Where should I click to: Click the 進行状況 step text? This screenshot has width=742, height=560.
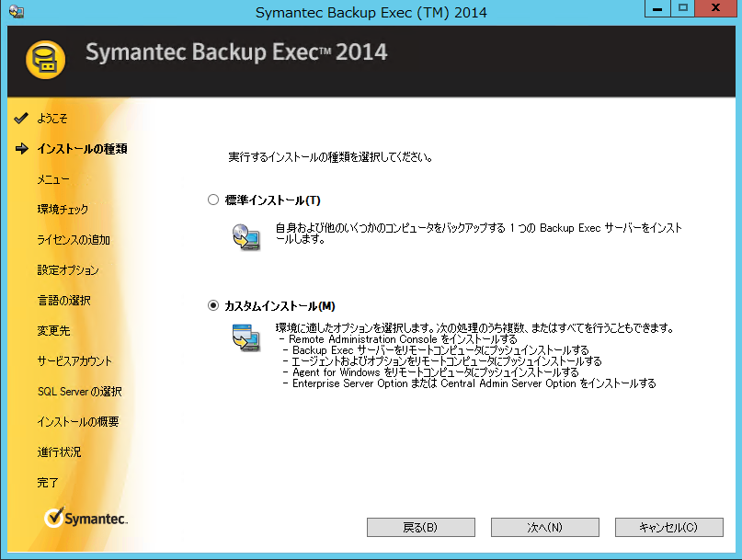tap(59, 452)
